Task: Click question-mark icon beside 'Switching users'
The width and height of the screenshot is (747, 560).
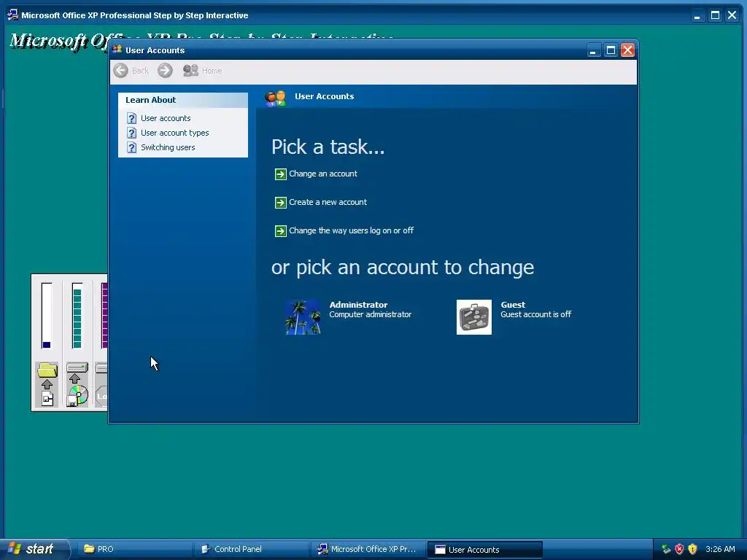Action: (132, 147)
